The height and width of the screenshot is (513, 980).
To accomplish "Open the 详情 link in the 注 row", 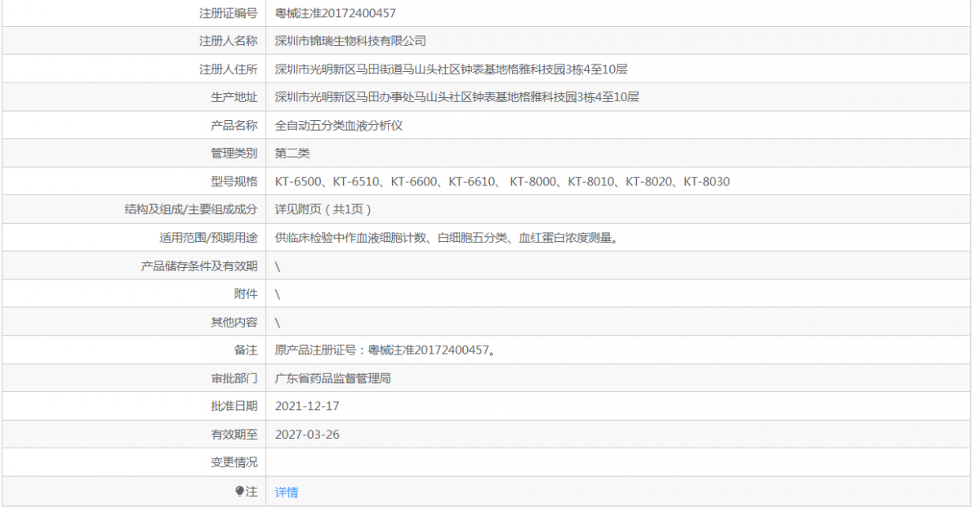I will coord(287,492).
